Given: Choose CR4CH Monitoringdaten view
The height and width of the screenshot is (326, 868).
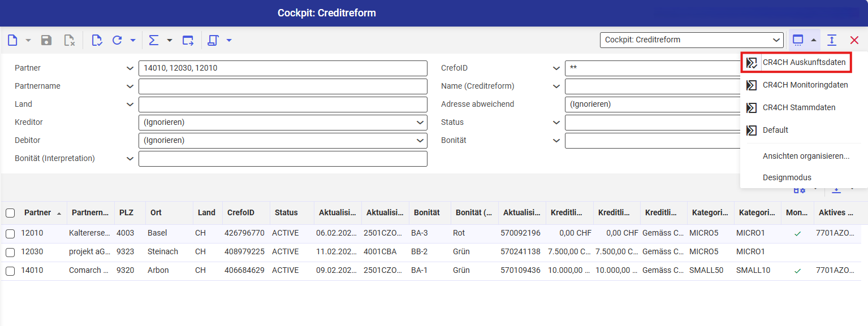Looking at the screenshot, I should click(805, 85).
